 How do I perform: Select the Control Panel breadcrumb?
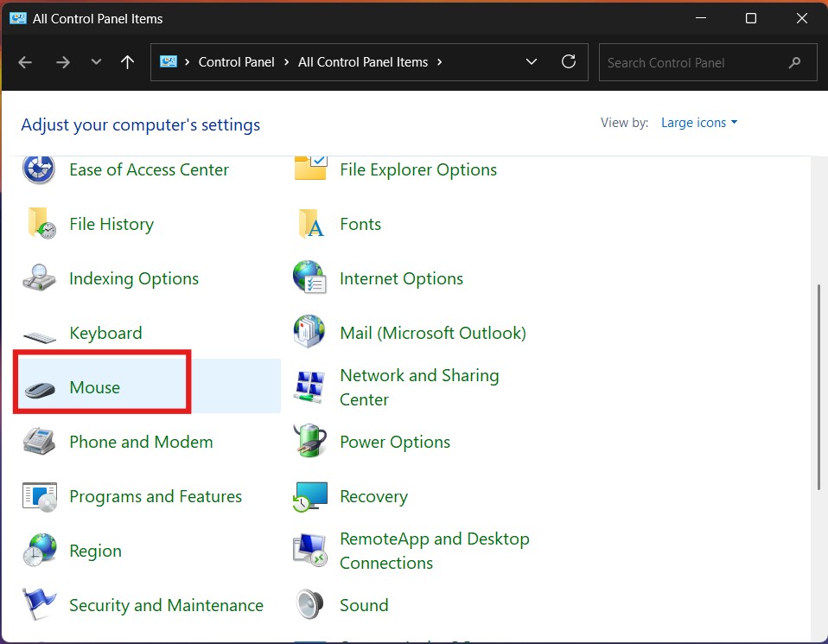(236, 62)
